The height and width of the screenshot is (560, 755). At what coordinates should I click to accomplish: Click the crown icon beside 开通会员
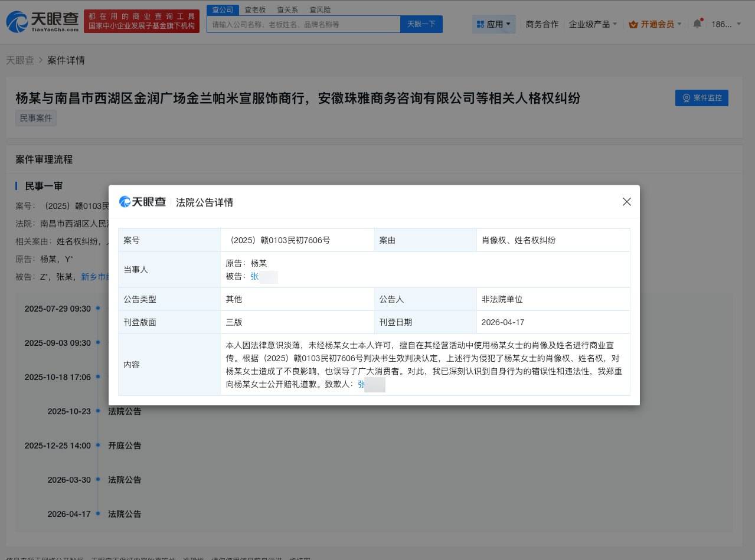[635, 24]
